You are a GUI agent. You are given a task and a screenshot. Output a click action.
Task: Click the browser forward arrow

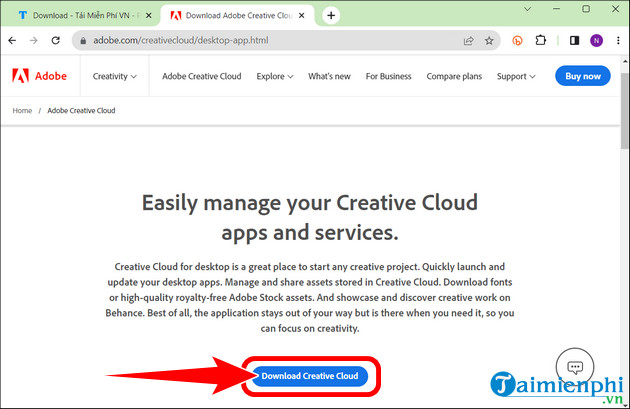click(x=34, y=40)
